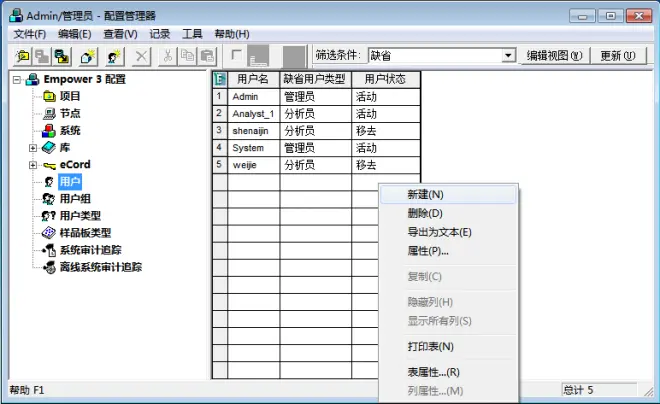The image size is (660, 404).
Task: Click the 库 book icon in tree
Action: 49,148
